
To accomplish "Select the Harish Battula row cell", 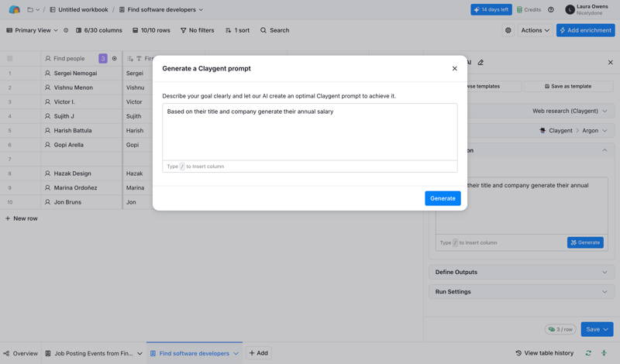I will 81,130.
